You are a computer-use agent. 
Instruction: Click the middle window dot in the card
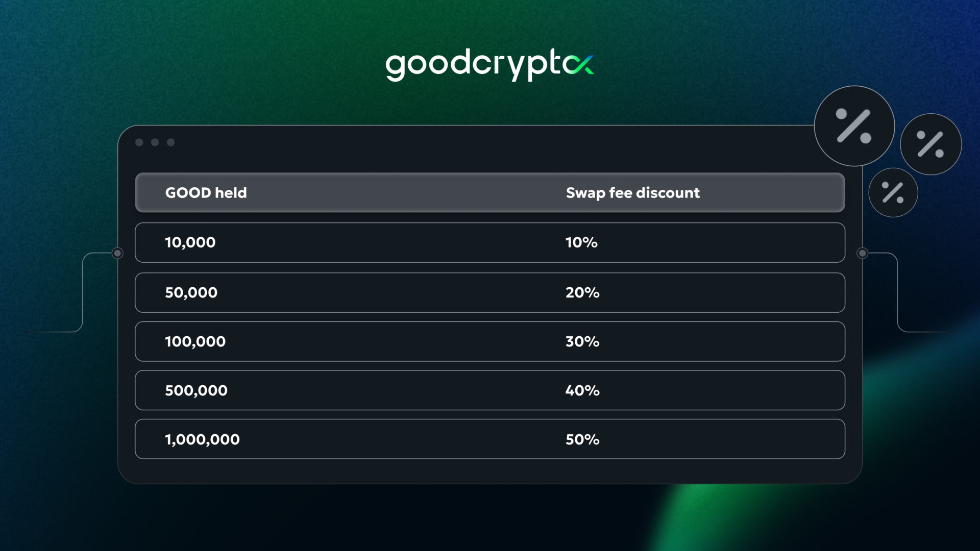tap(155, 142)
